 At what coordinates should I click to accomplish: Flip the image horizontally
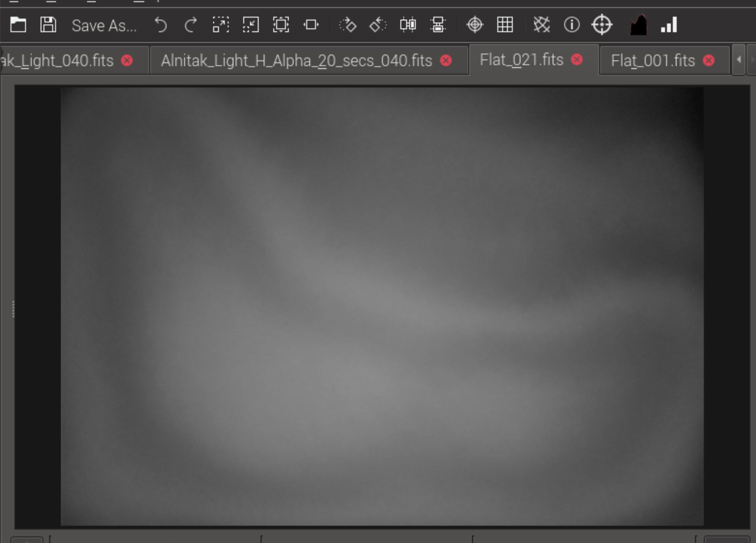point(408,25)
